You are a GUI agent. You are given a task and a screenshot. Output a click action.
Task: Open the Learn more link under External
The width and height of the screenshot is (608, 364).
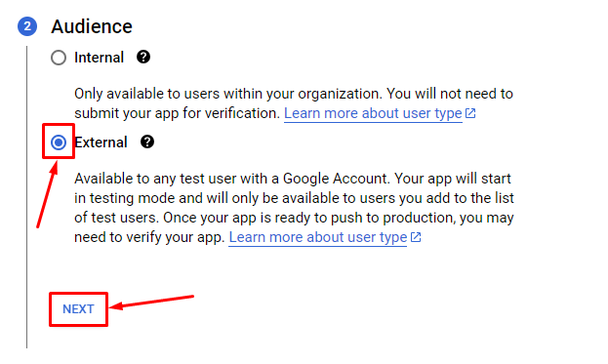[x=317, y=237]
